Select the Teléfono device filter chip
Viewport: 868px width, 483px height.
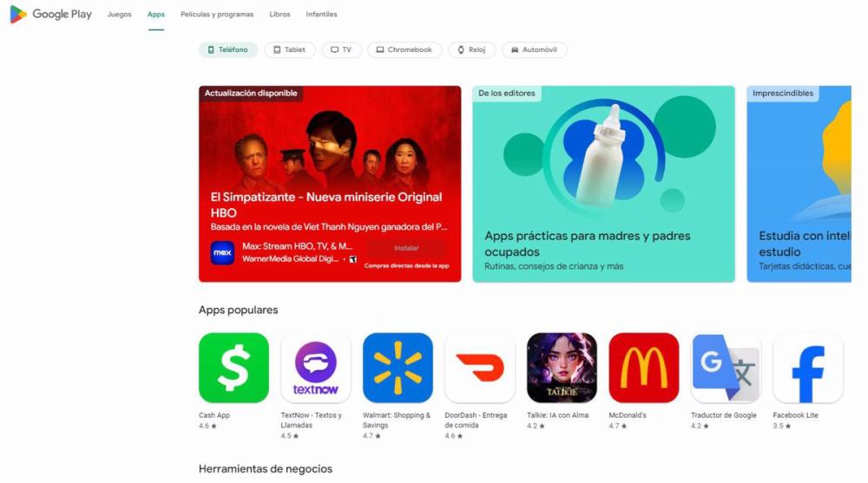tap(228, 49)
